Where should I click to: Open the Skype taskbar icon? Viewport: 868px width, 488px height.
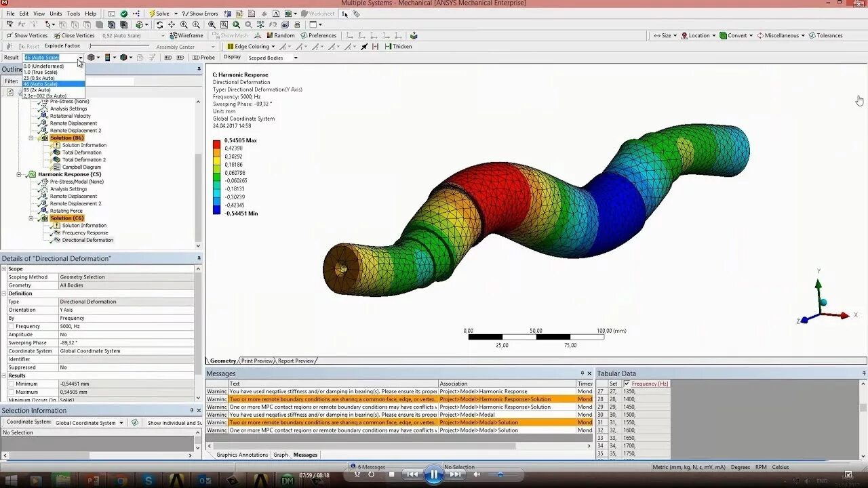[x=148, y=481]
